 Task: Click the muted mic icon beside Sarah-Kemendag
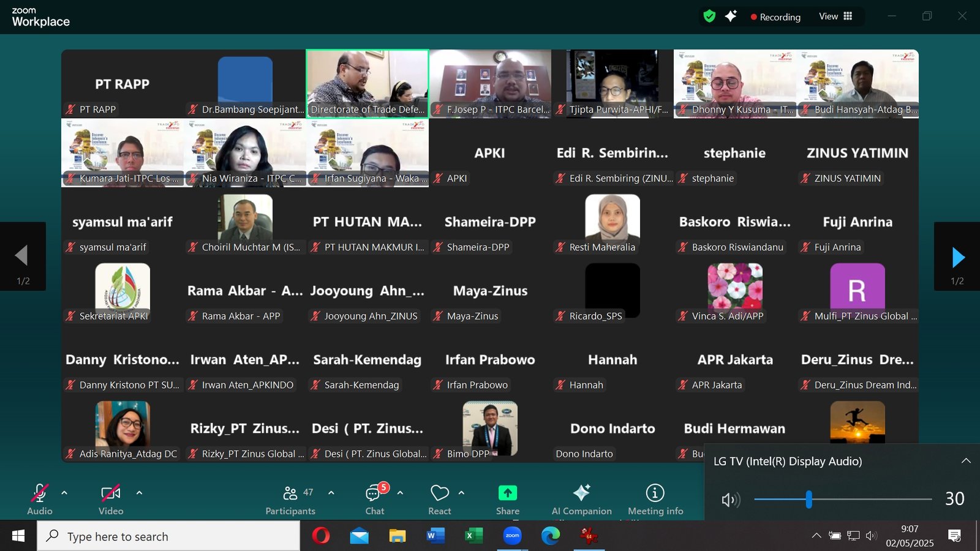(x=315, y=385)
